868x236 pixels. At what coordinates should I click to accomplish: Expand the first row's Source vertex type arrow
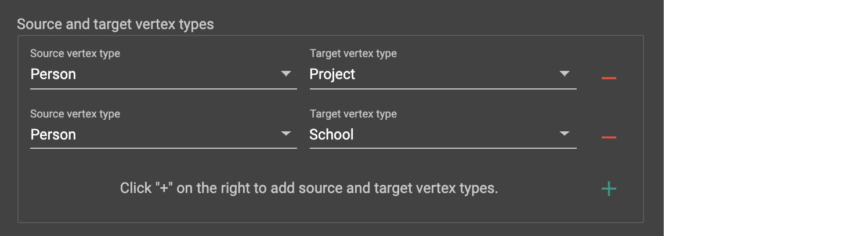pos(285,74)
